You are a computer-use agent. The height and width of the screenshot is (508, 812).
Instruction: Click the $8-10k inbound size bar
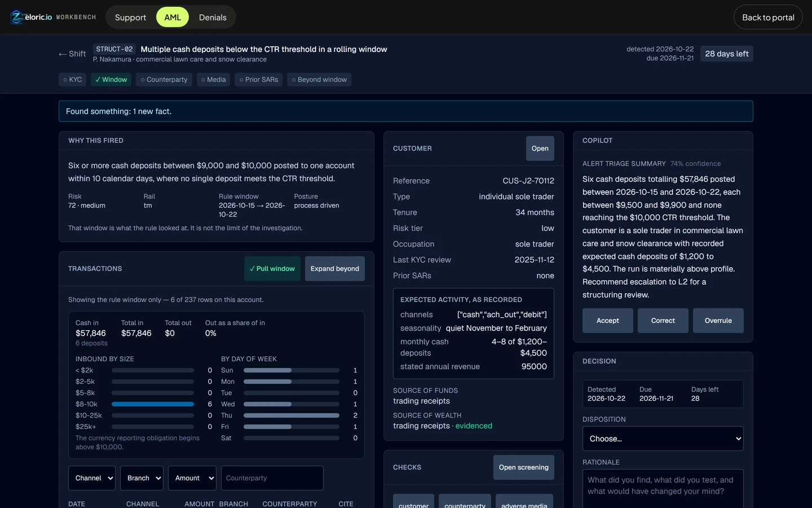(x=153, y=404)
